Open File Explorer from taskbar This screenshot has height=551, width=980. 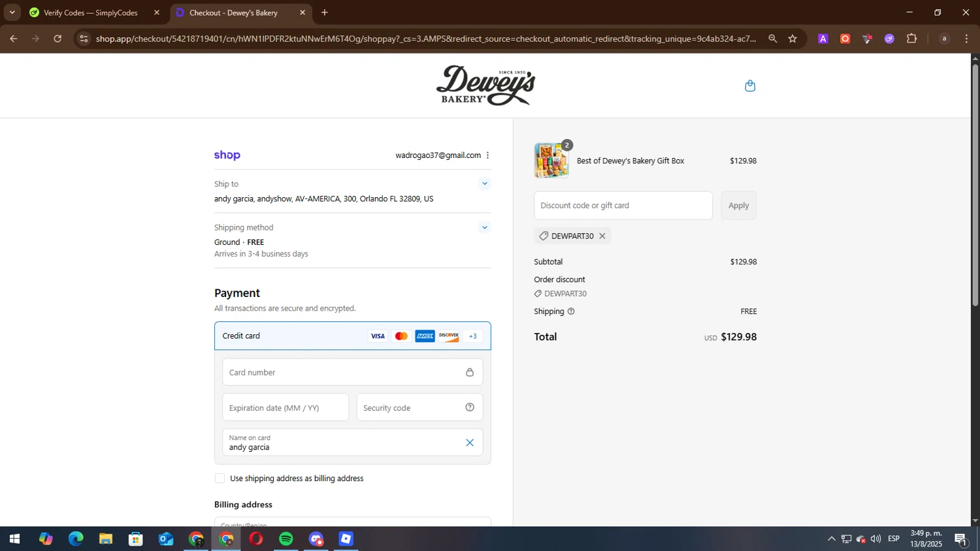coord(106,539)
